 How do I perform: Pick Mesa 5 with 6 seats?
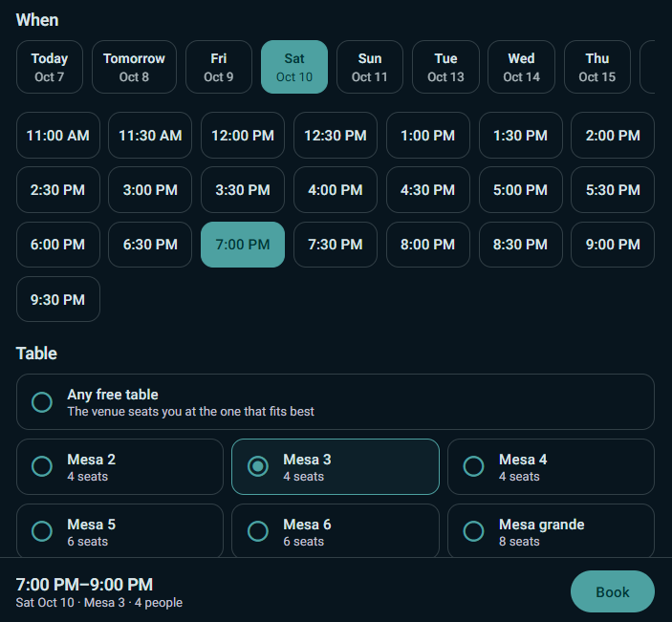[119, 531]
